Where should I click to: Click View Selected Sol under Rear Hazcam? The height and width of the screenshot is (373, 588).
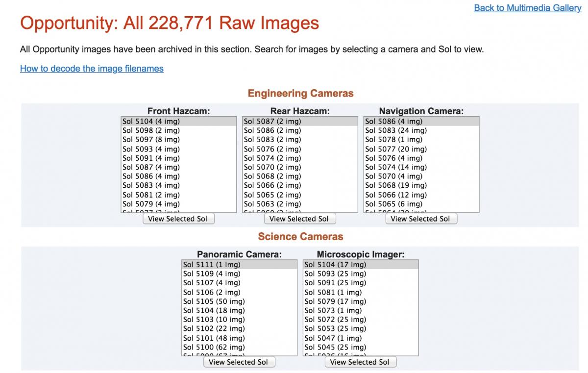click(300, 219)
